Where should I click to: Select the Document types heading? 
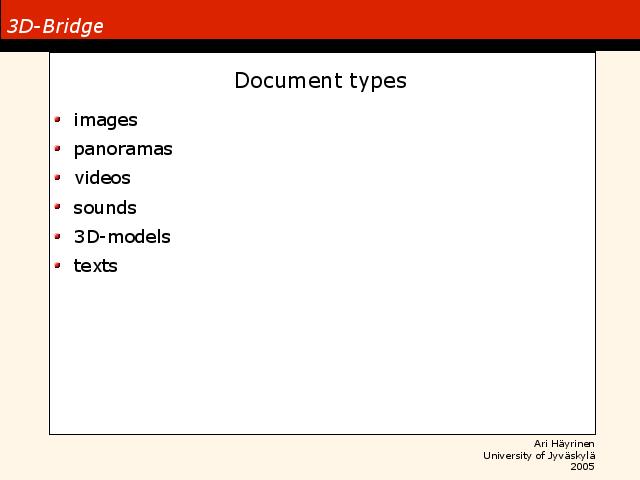(x=320, y=81)
